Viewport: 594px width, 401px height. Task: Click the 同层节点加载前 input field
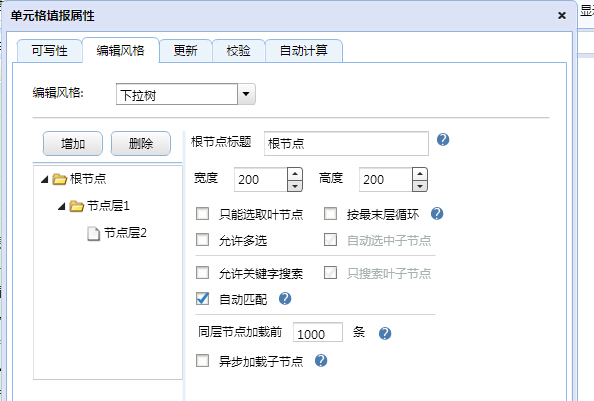pos(318,332)
